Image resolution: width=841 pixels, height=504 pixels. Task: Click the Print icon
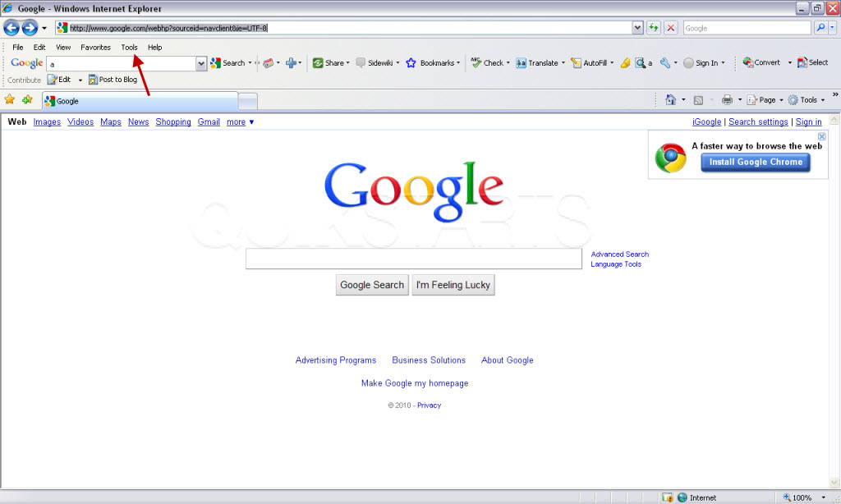pos(728,99)
